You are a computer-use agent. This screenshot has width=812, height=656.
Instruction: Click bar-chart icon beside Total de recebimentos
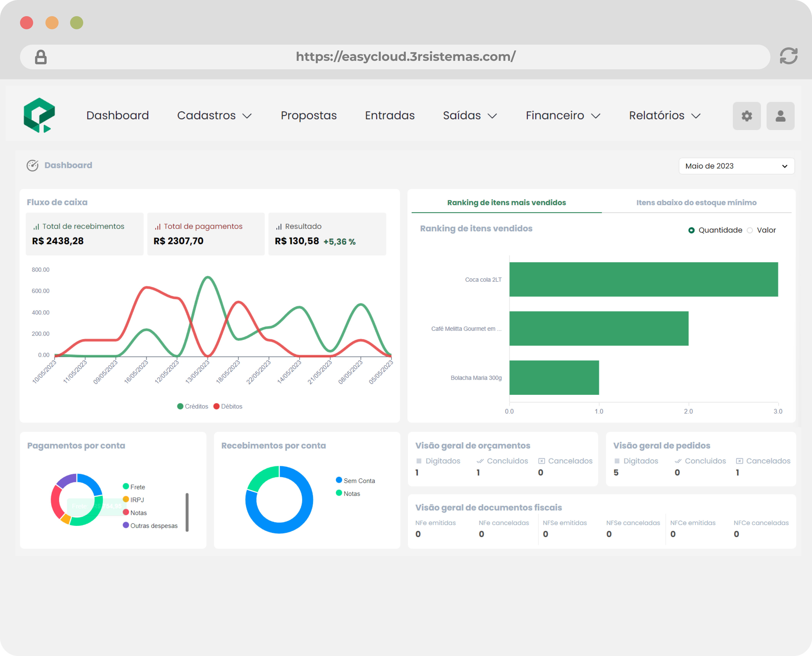36,227
